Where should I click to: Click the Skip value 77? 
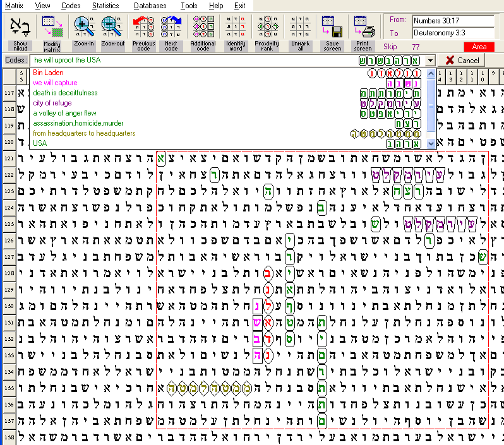416,47
